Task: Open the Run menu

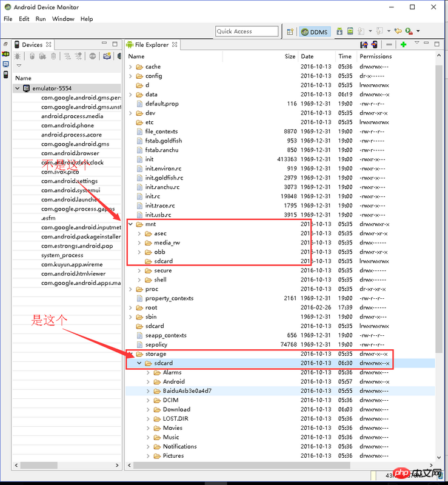Action: click(x=41, y=19)
